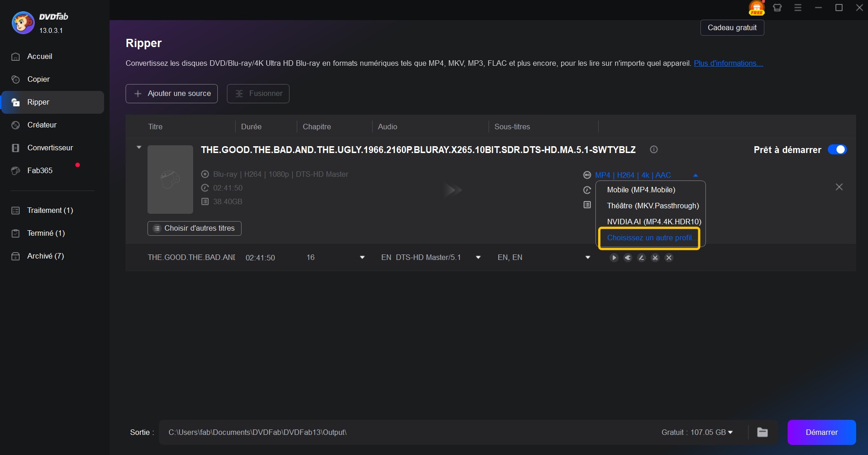
Task: Click Choisir d'autres titres button
Action: (195, 228)
